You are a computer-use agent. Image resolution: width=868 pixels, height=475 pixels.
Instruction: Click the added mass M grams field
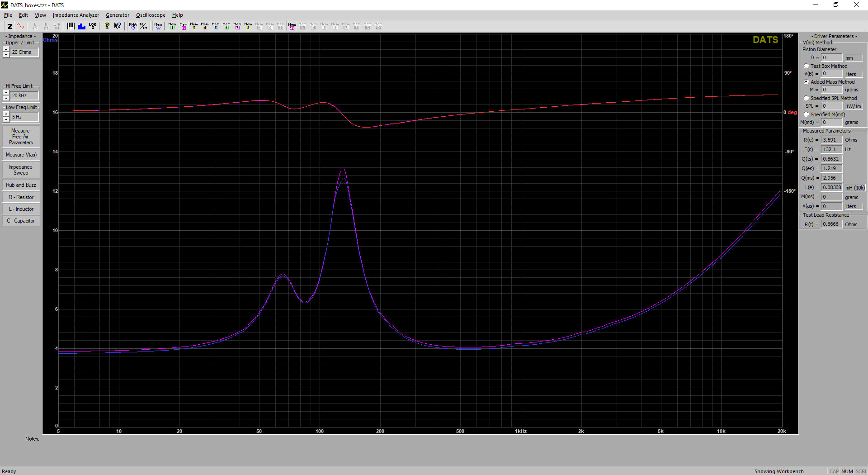coord(832,90)
